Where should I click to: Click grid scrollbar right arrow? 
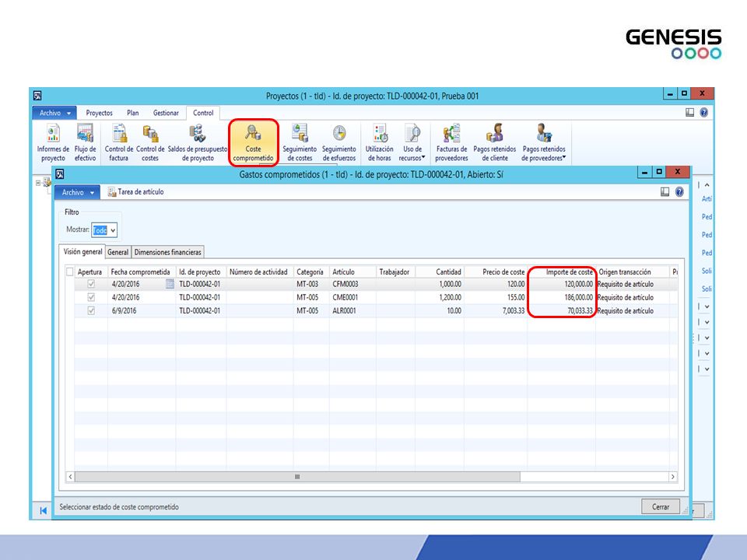672,477
